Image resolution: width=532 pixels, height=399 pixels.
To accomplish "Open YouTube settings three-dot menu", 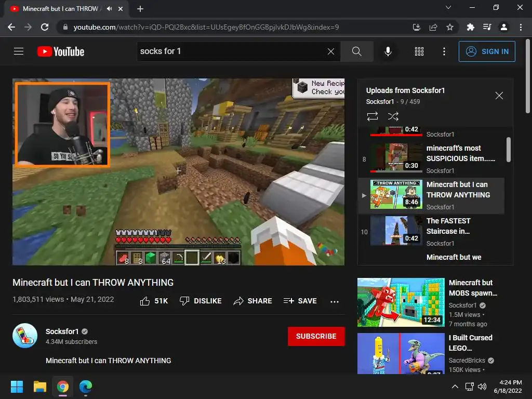I will [x=444, y=51].
